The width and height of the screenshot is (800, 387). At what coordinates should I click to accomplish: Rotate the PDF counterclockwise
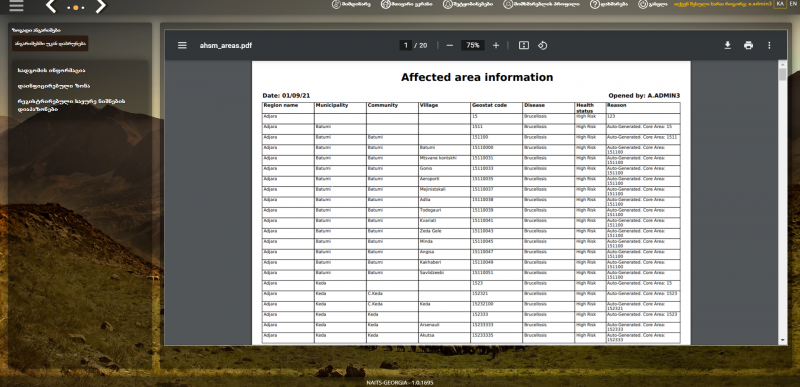pyautogui.click(x=542, y=45)
